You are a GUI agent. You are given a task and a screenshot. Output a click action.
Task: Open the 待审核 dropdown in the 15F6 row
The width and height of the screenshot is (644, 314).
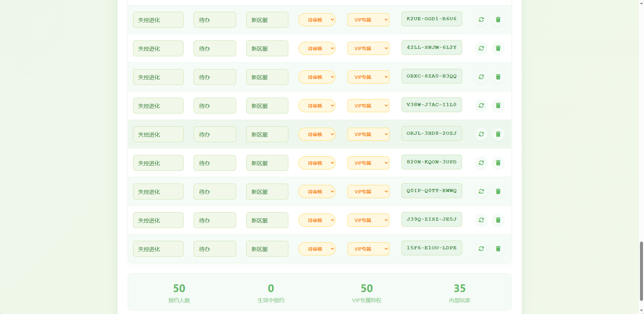(x=317, y=249)
